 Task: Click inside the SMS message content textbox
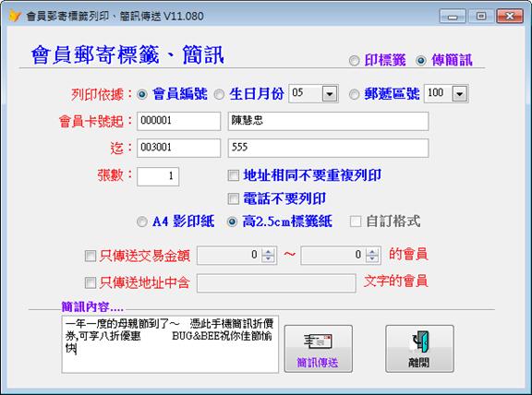tap(170, 344)
